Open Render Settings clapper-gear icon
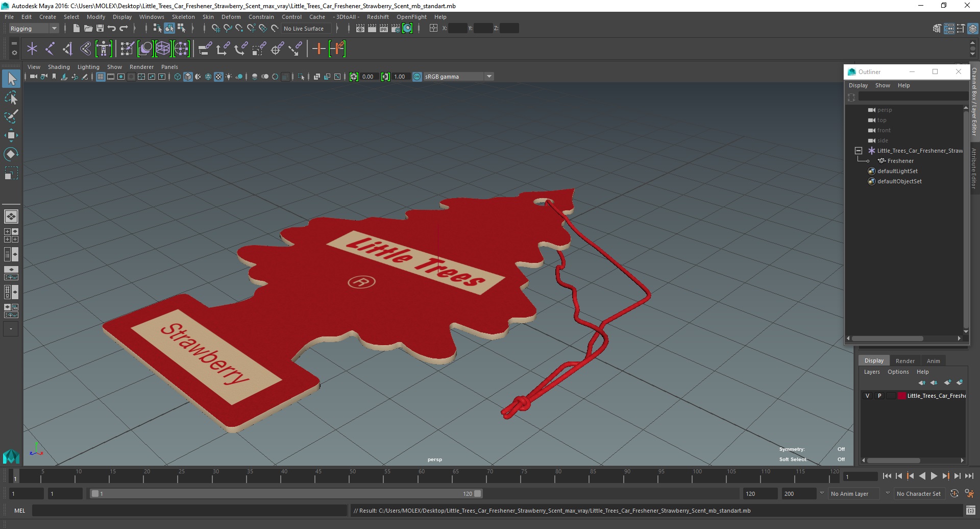Screen dimensions: 980x529 point(396,29)
